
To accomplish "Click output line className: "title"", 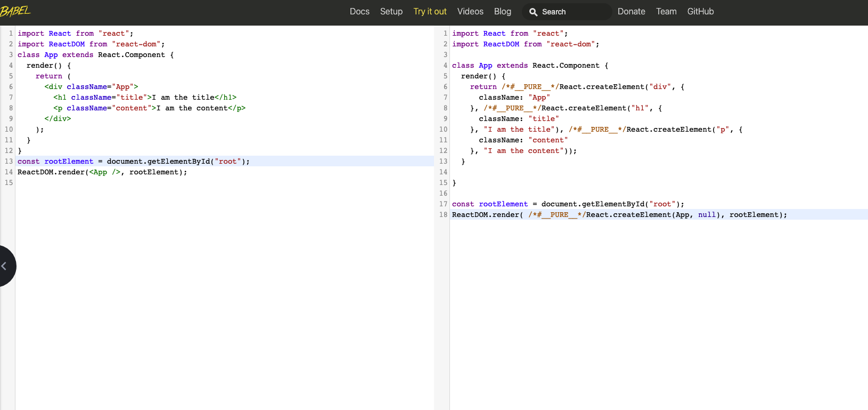I will coord(519,118).
